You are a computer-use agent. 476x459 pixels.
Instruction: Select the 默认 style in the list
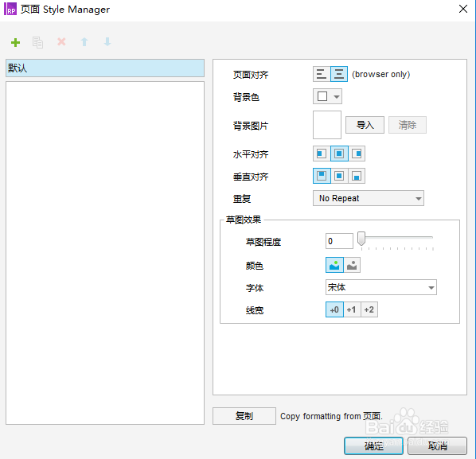(105, 68)
